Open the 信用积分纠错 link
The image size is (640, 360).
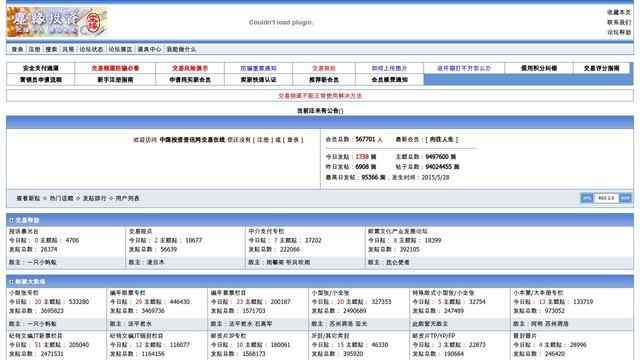tap(539, 68)
